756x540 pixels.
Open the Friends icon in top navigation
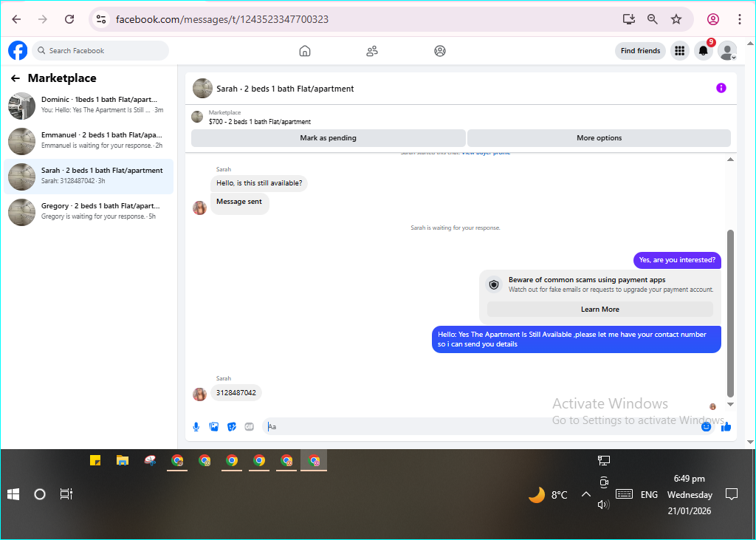pos(372,51)
